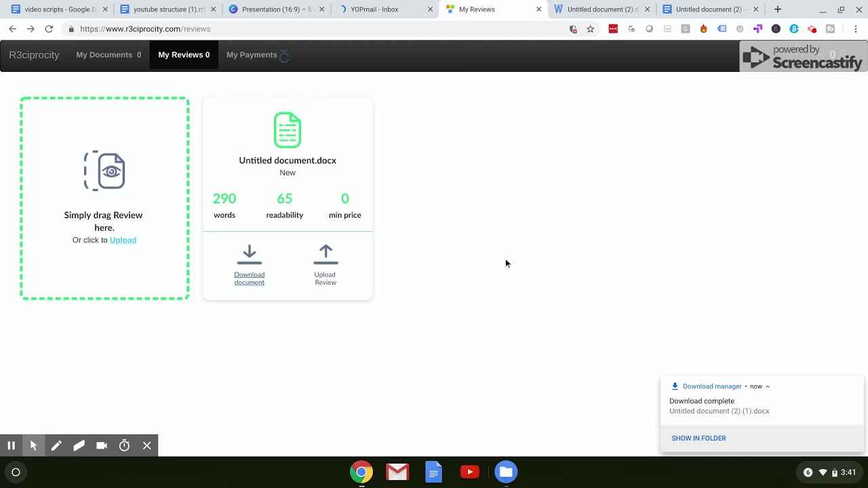Viewport: 868px width, 488px height.
Task: Click the red LastPass extension icon
Action: coord(613,29)
